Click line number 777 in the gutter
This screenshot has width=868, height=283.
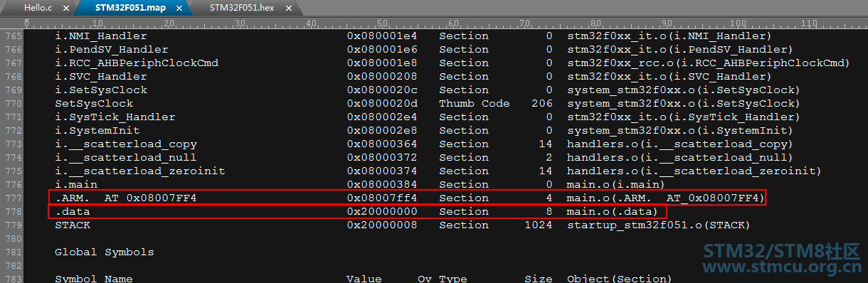[13, 198]
